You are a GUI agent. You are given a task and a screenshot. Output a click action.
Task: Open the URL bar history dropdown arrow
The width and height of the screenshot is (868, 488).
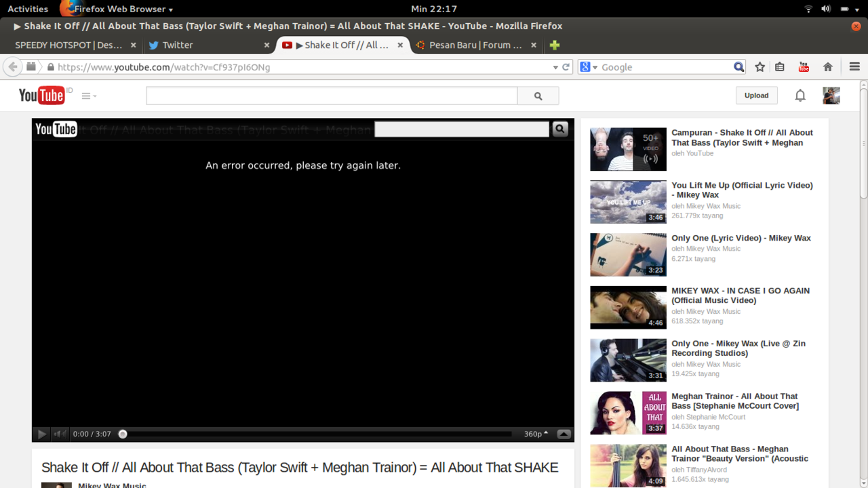[555, 67]
